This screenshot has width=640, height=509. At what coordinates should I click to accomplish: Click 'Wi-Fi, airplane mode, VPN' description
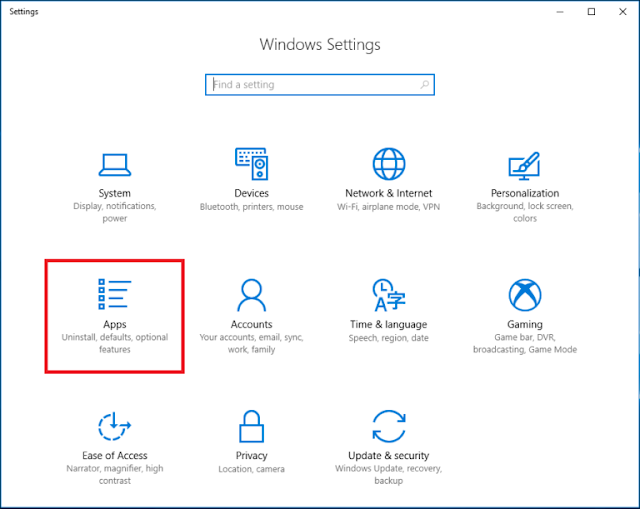pyautogui.click(x=389, y=207)
